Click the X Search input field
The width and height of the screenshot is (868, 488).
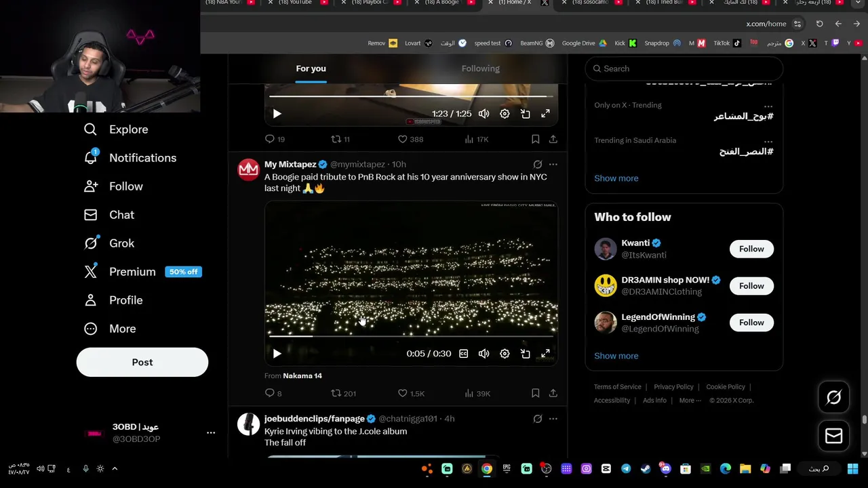(x=684, y=68)
